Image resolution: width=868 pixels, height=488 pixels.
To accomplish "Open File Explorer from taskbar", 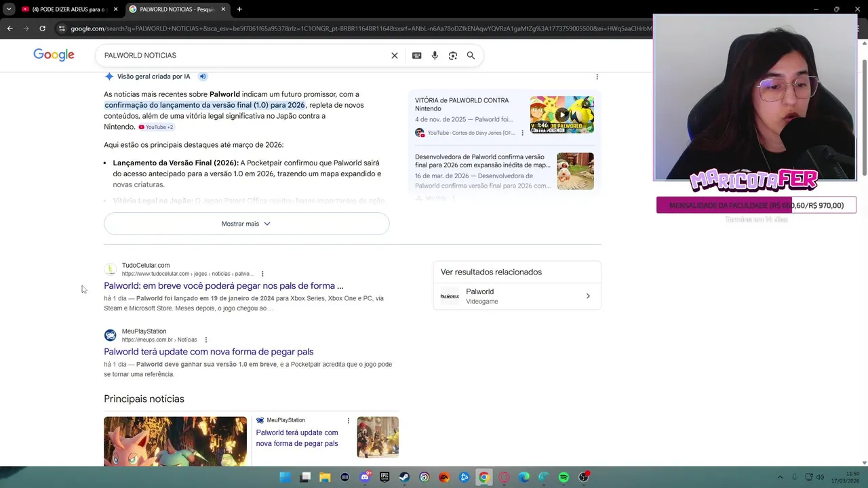I will pyautogui.click(x=324, y=477).
